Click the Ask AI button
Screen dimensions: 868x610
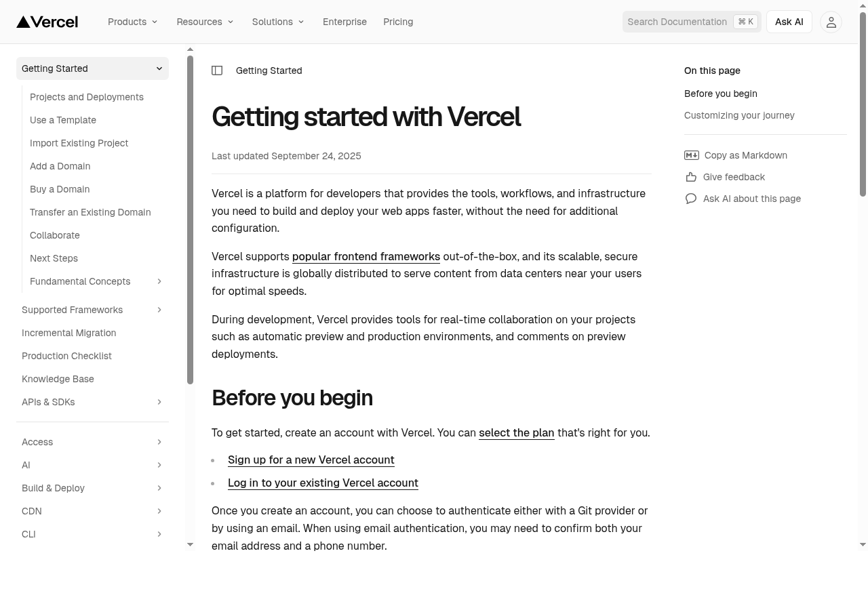(x=789, y=22)
